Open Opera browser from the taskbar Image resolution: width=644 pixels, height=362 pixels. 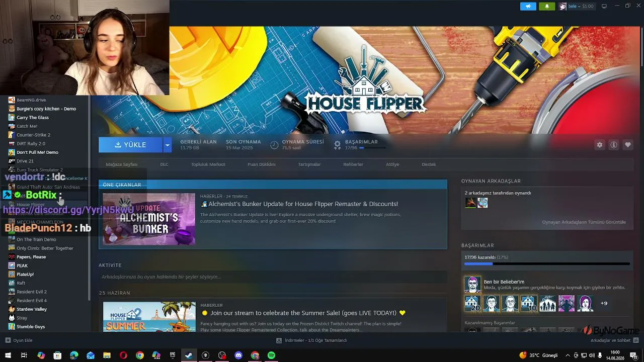[123, 355]
